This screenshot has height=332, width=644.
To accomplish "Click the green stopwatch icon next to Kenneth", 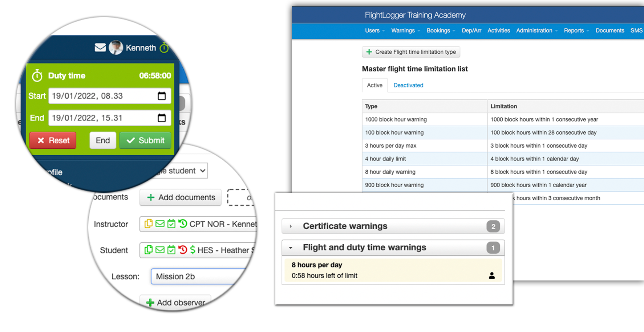I will pos(164,47).
